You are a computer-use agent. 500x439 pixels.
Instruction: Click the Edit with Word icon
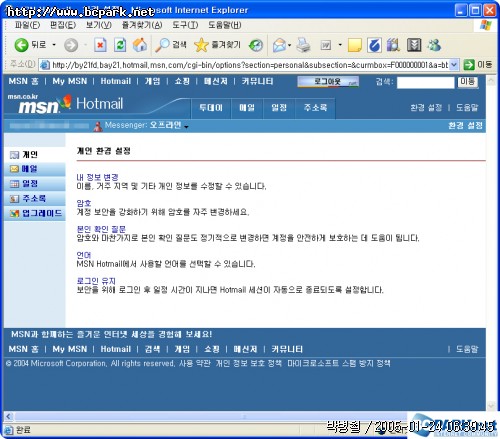326,45
